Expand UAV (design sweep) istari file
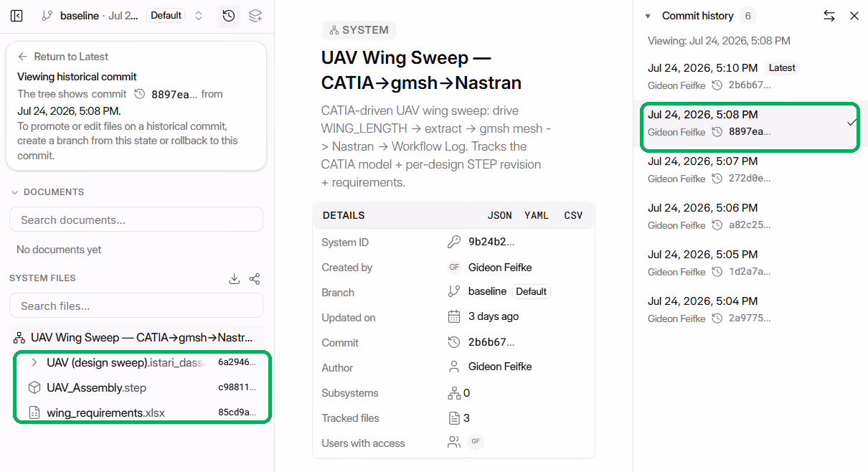 pos(34,363)
